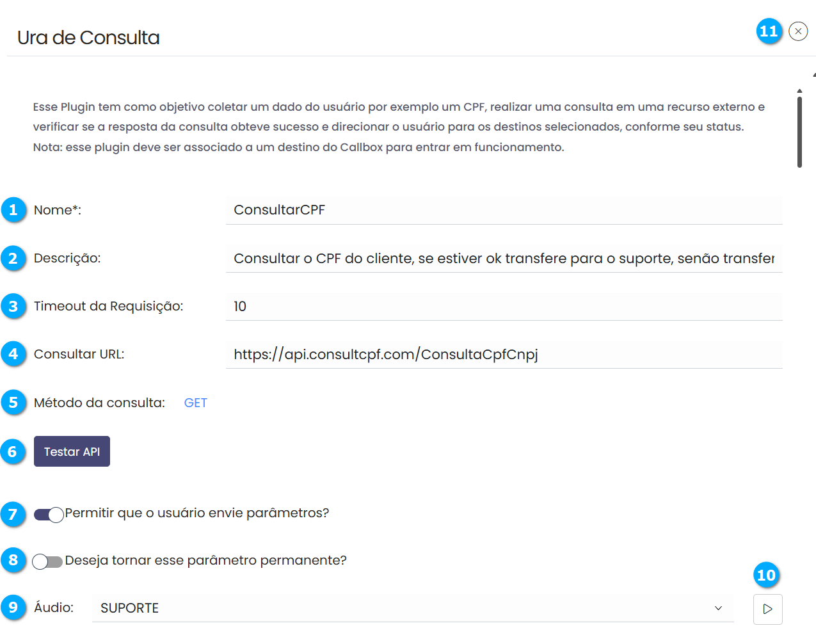Enable permanent parameter toggle
This screenshot has height=644, width=816.
(x=47, y=561)
